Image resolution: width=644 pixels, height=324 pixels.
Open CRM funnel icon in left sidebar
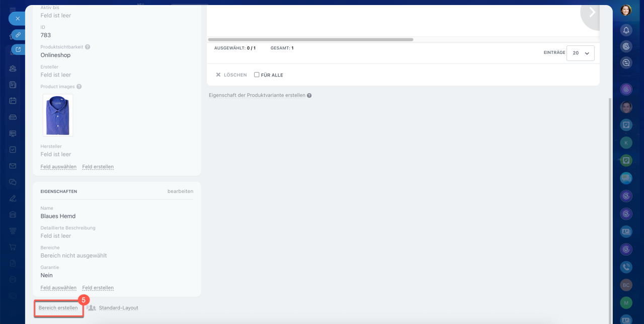tap(13, 230)
